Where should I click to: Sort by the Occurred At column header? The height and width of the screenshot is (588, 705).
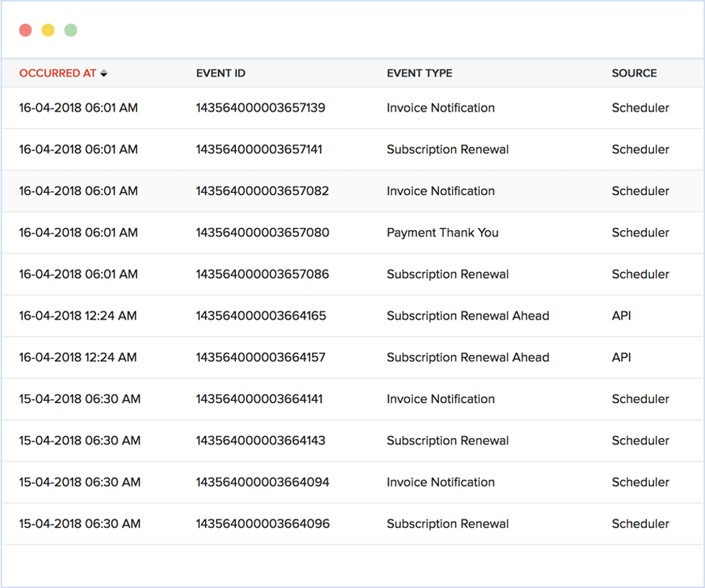[x=57, y=73]
